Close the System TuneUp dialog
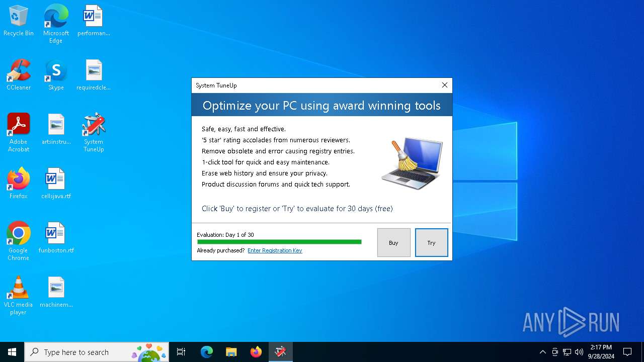 point(445,85)
